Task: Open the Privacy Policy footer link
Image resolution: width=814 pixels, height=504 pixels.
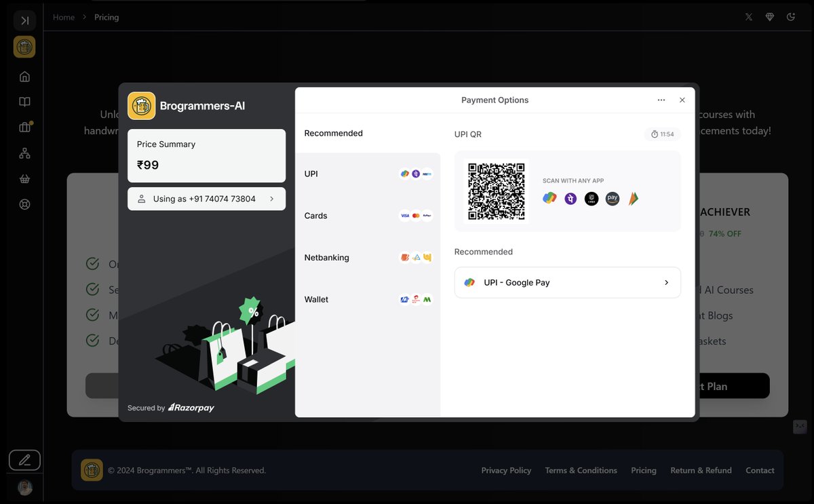Action: [506, 470]
